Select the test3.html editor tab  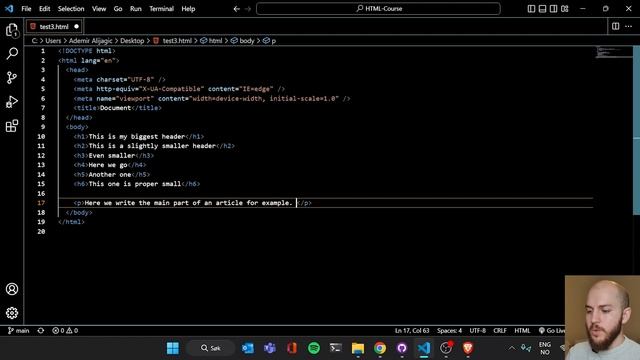tap(54, 27)
